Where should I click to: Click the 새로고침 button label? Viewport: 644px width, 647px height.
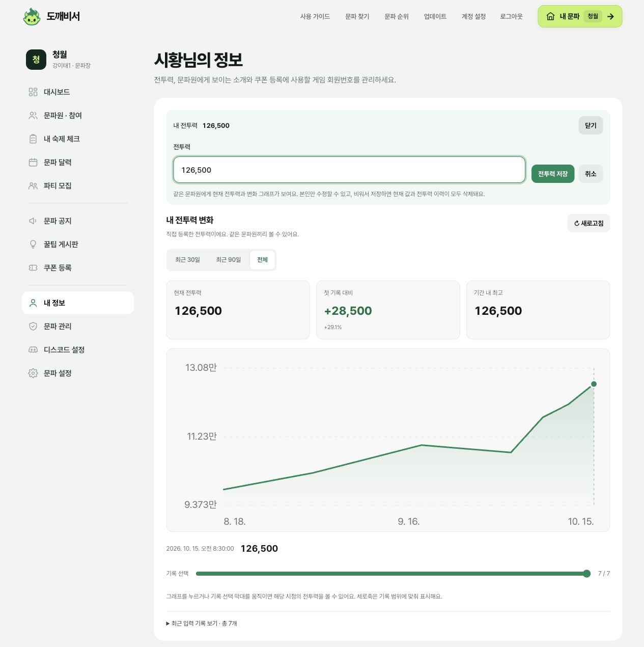592,223
